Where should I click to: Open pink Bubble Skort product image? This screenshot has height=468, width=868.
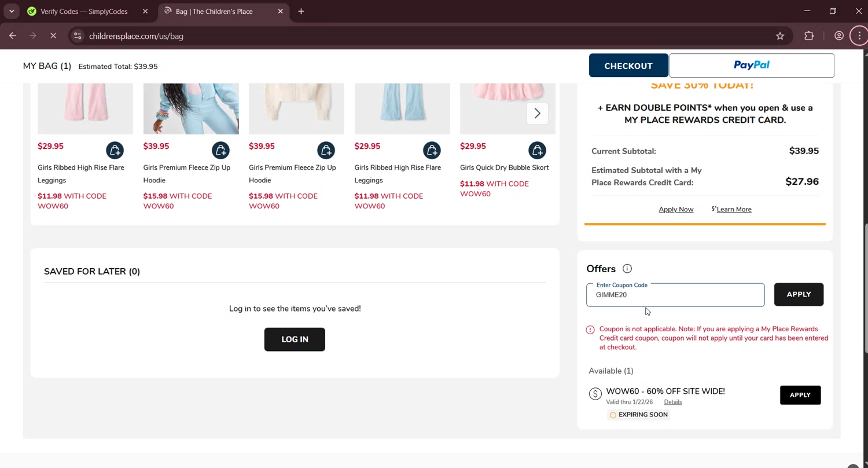coord(507,109)
